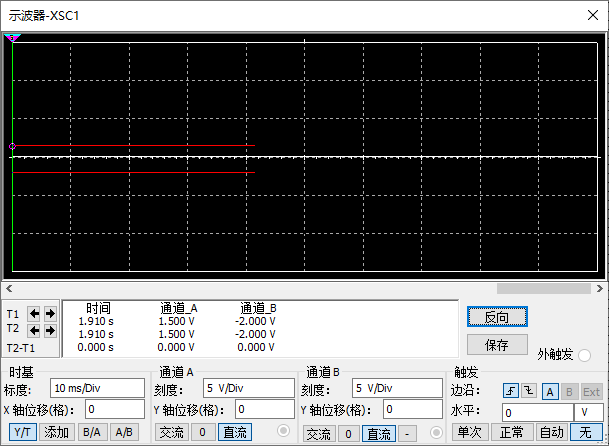Click channel A 刻度 field 5 V/Div

tap(249, 388)
